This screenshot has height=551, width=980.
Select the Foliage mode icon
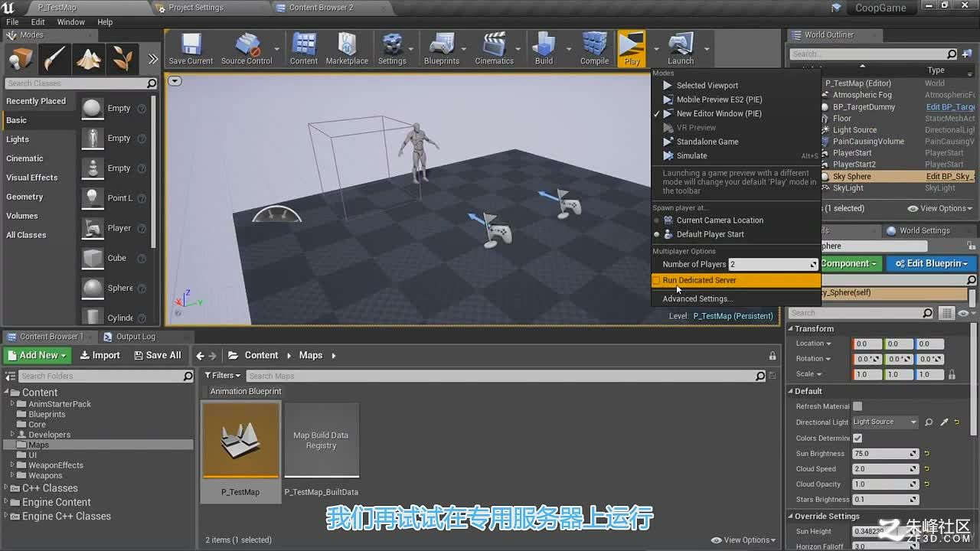122,59
